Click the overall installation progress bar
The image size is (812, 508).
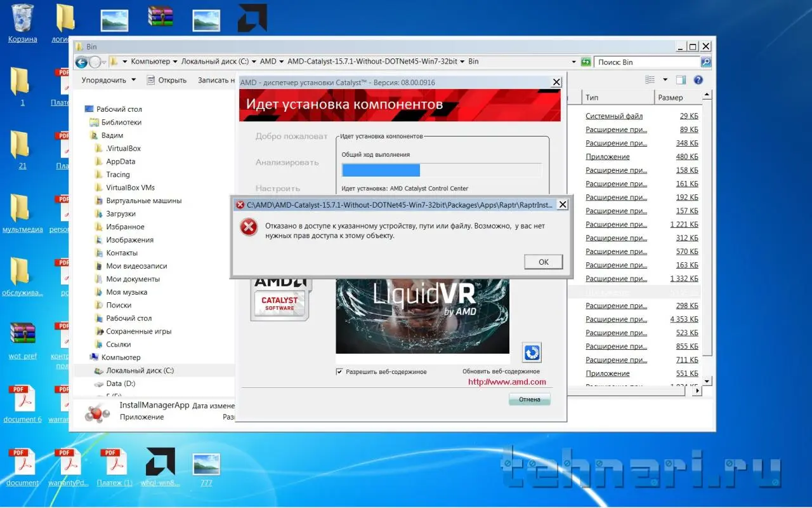(442, 170)
